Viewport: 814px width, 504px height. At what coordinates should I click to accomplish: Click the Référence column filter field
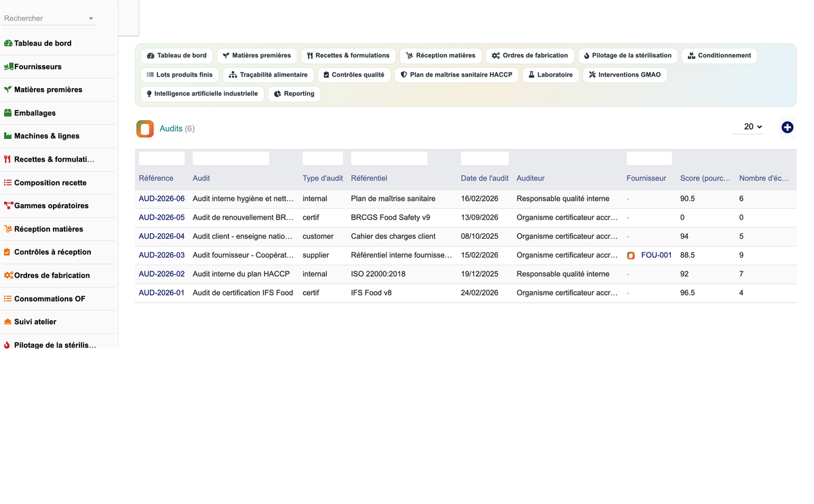point(161,159)
